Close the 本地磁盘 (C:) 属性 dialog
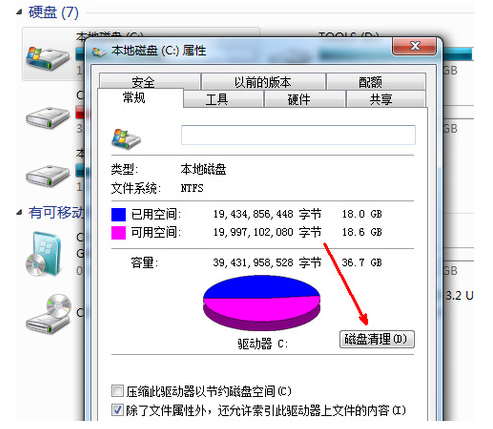The height and width of the screenshot is (429, 493). pos(415,46)
